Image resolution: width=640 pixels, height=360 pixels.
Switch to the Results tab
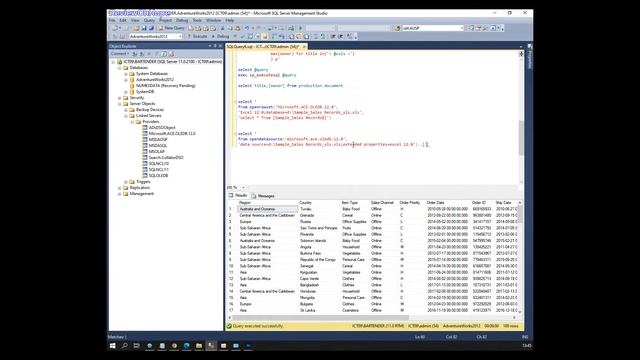(238, 196)
